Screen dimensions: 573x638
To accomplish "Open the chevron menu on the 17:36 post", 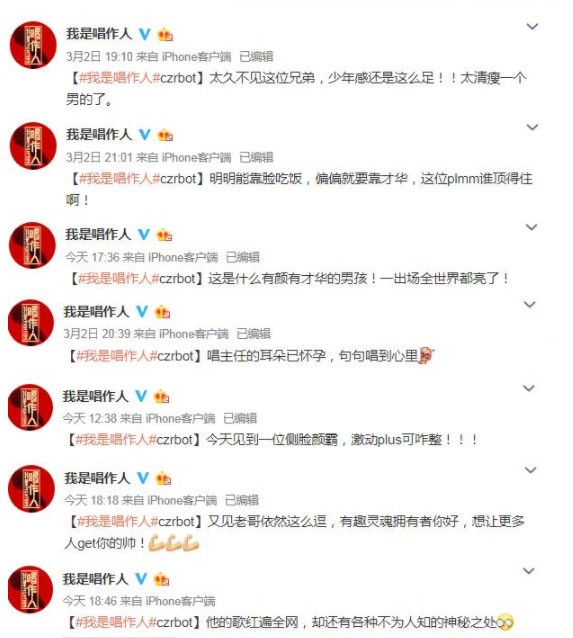I will [531, 227].
